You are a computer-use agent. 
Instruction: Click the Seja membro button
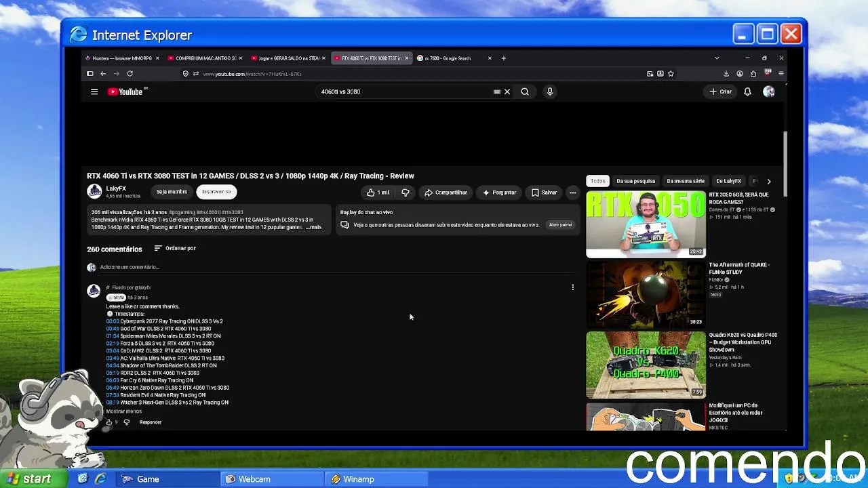(x=172, y=192)
